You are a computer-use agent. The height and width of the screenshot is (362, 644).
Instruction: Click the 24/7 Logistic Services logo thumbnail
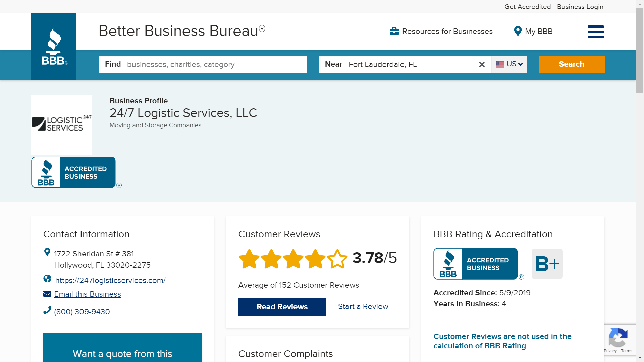click(x=61, y=125)
